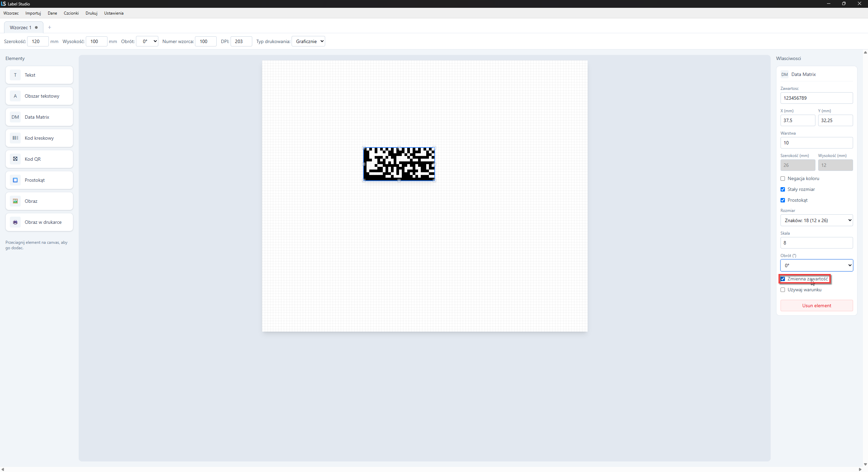
Task: Open the Ustawienia menu
Action: click(x=114, y=13)
